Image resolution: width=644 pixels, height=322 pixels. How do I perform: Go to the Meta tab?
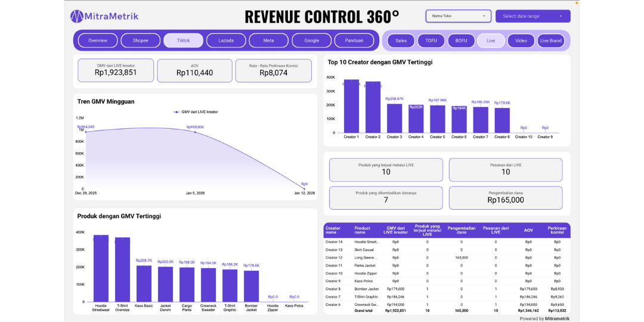(268, 41)
